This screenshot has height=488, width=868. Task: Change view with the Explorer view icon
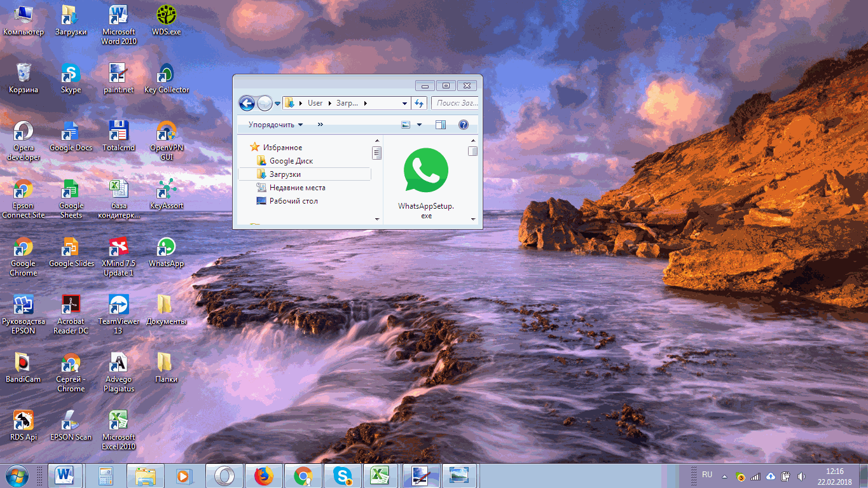point(406,125)
